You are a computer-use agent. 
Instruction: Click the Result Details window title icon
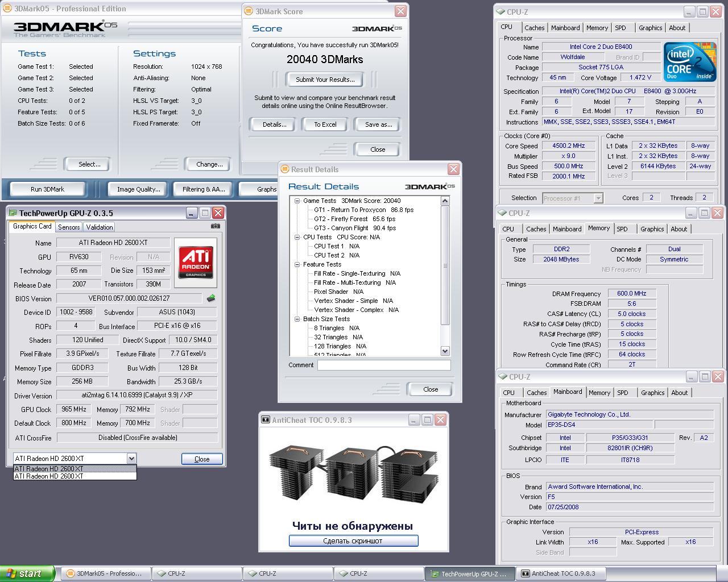pos(284,169)
